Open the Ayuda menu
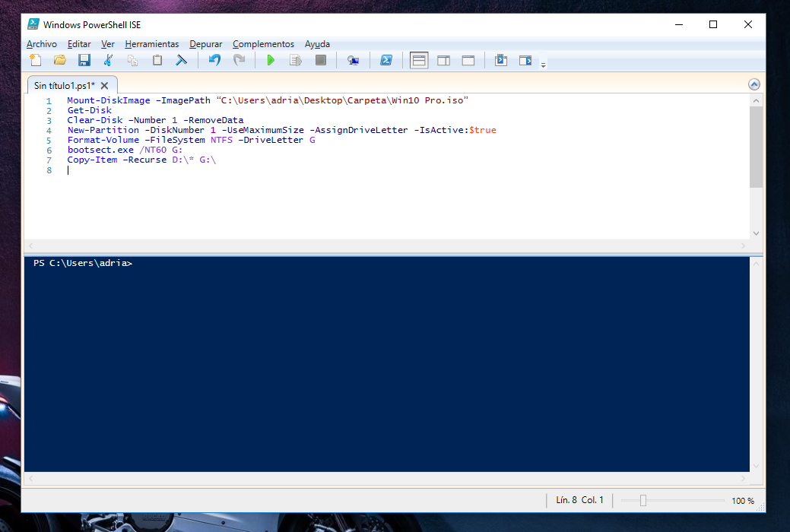The image size is (790, 532). pyautogui.click(x=317, y=44)
